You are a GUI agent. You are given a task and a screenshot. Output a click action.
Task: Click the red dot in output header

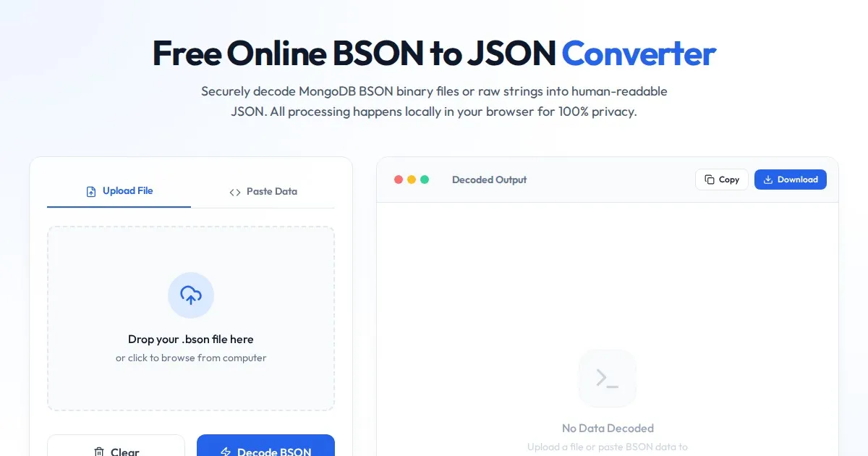(399, 180)
